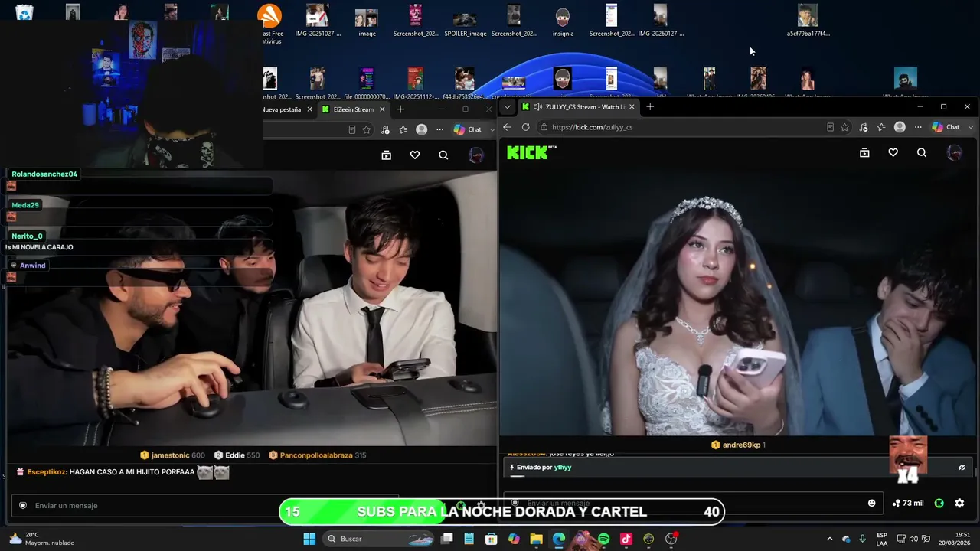Open a new tab in the right browser window
The width and height of the screenshot is (980, 551).
coord(650,107)
